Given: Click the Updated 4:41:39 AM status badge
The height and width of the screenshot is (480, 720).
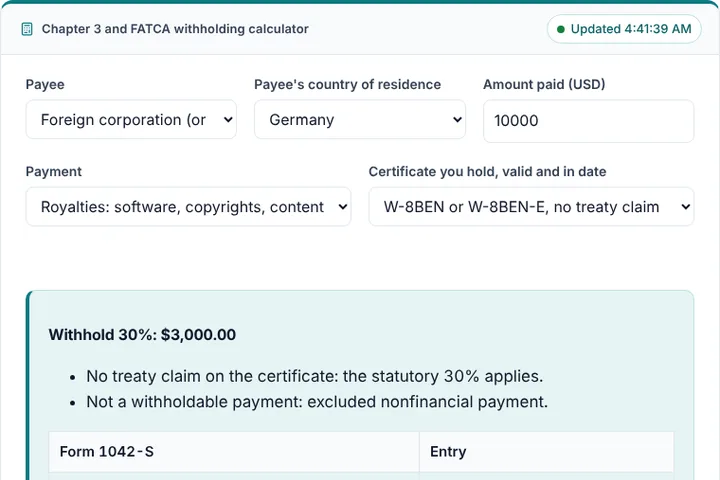Looking at the screenshot, I should pyautogui.click(x=624, y=29).
